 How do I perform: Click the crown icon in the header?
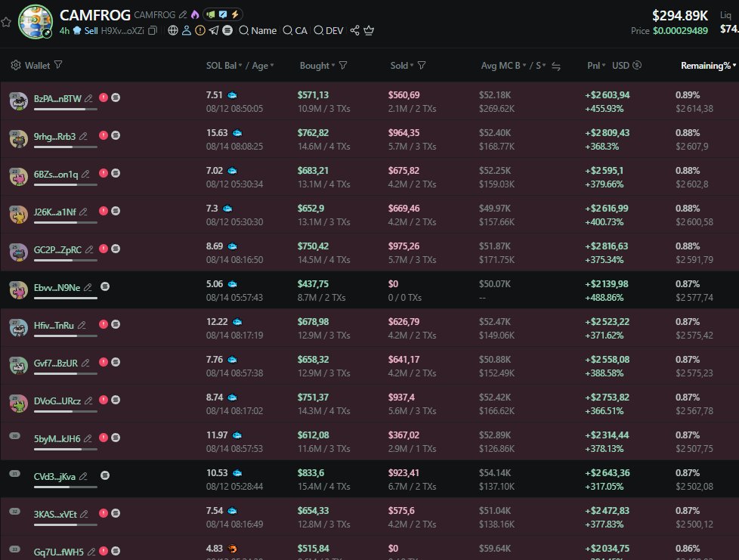(369, 31)
